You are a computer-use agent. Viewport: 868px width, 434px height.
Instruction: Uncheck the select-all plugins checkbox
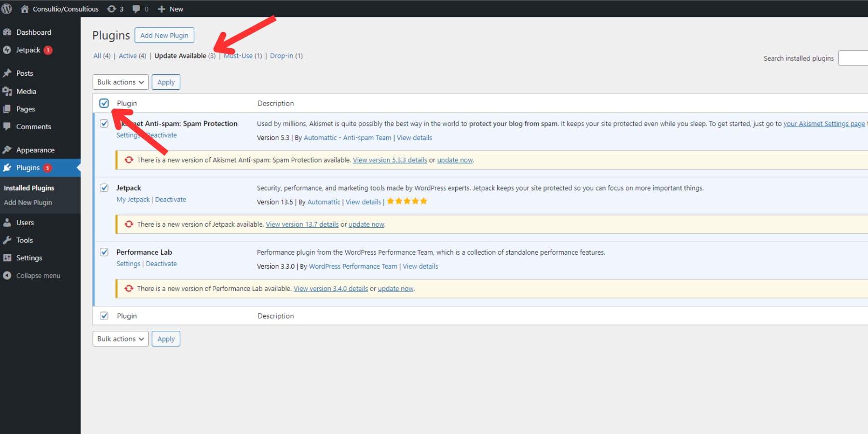coord(104,103)
